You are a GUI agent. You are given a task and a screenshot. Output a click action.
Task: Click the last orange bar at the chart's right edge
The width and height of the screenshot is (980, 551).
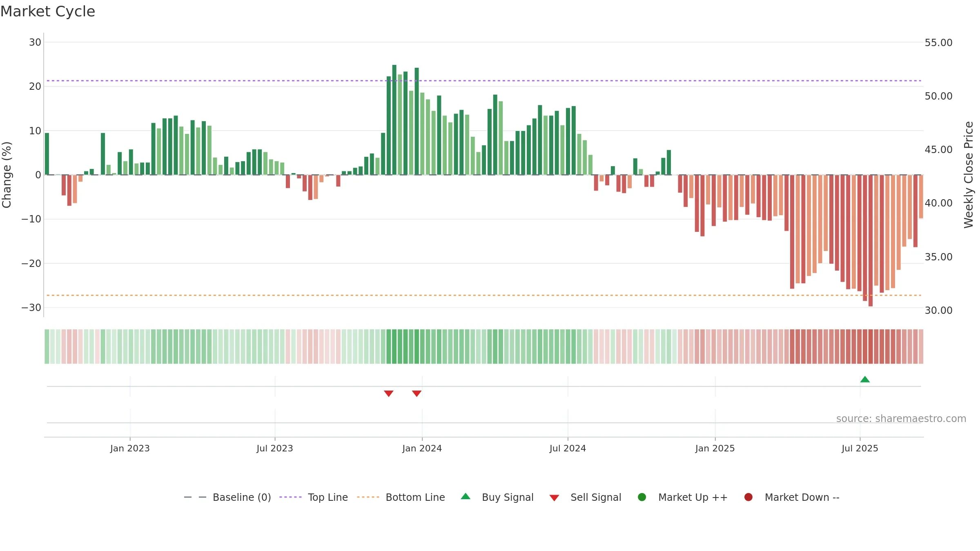[x=921, y=197]
